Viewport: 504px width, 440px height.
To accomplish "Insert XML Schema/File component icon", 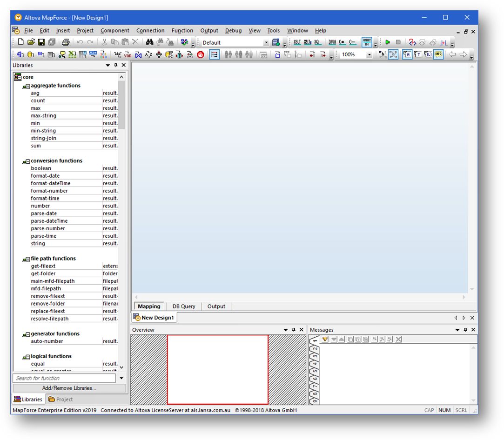I will click(x=20, y=54).
